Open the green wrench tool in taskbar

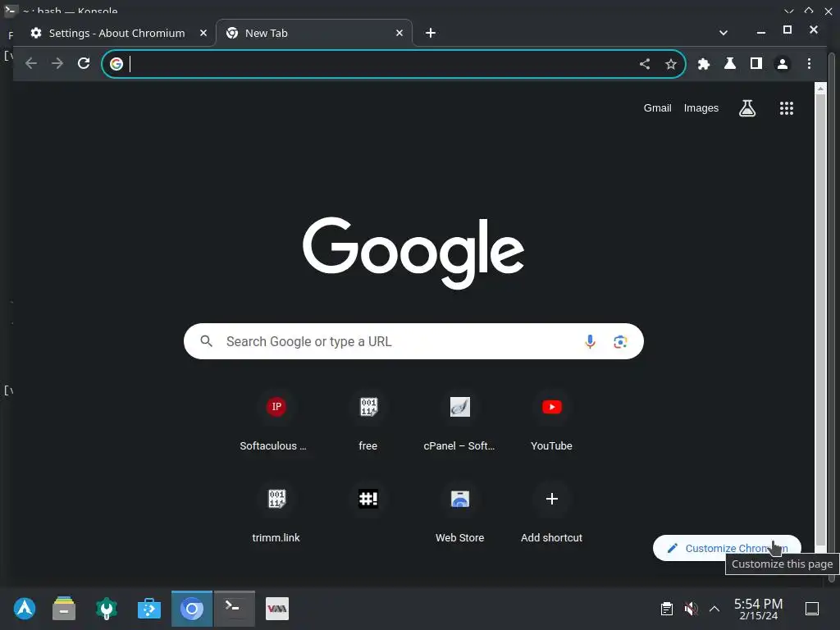pyautogui.click(x=106, y=609)
